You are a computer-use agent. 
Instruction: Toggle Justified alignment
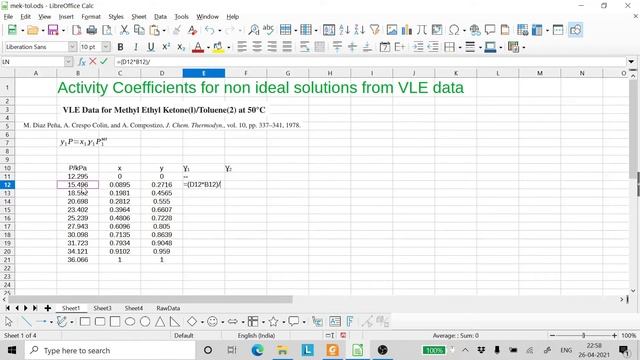[x=287, y=47]
